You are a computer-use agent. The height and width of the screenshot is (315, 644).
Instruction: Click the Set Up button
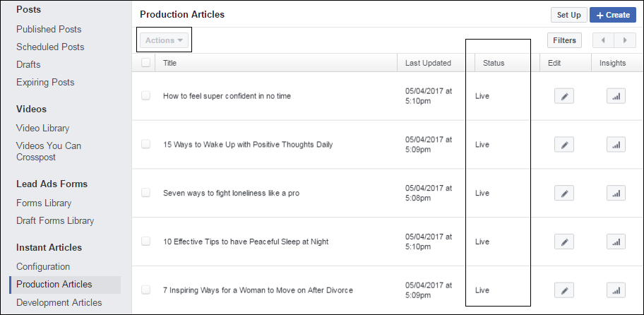569,15
